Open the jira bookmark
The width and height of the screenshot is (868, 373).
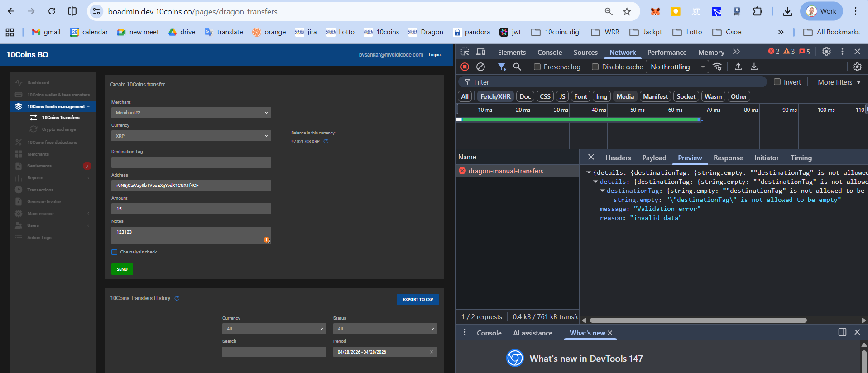click(306, 32)
